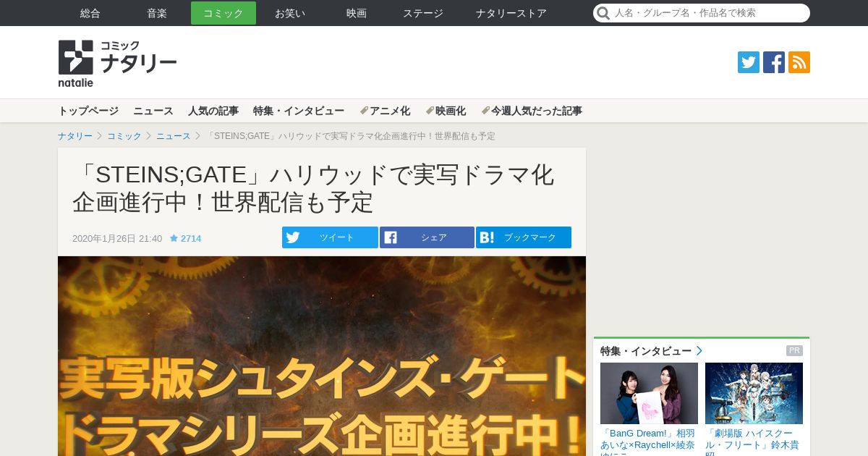
Task: Click the ニュース breadcrumb link
Action: click(174, 136)
